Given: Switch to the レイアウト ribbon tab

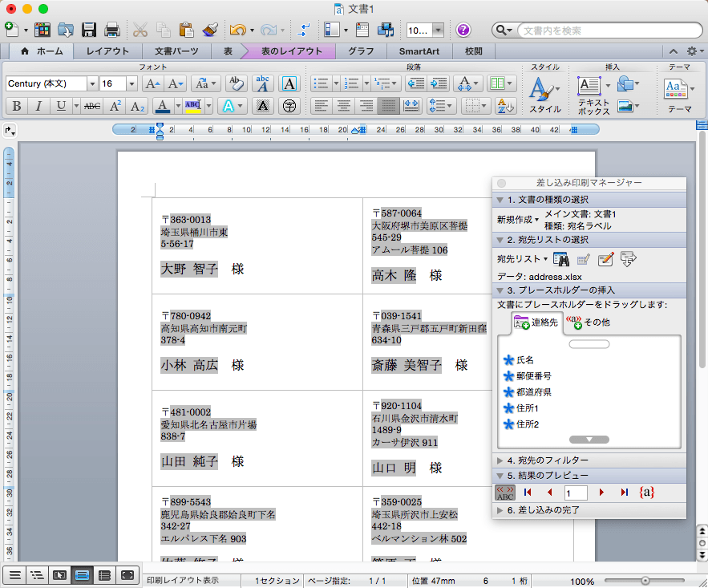Looking at the screenshot, I should pyautogui.click(x=107, y=51).
